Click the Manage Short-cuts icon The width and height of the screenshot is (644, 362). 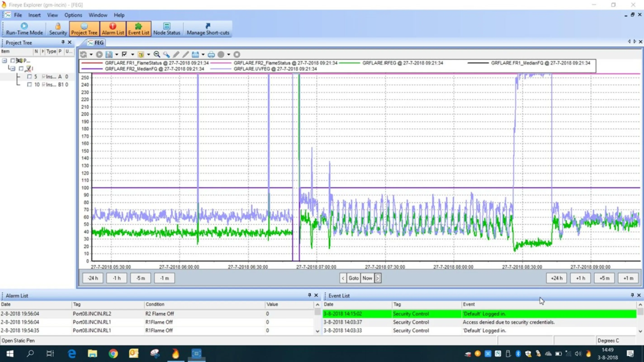[x=208, y=29]
